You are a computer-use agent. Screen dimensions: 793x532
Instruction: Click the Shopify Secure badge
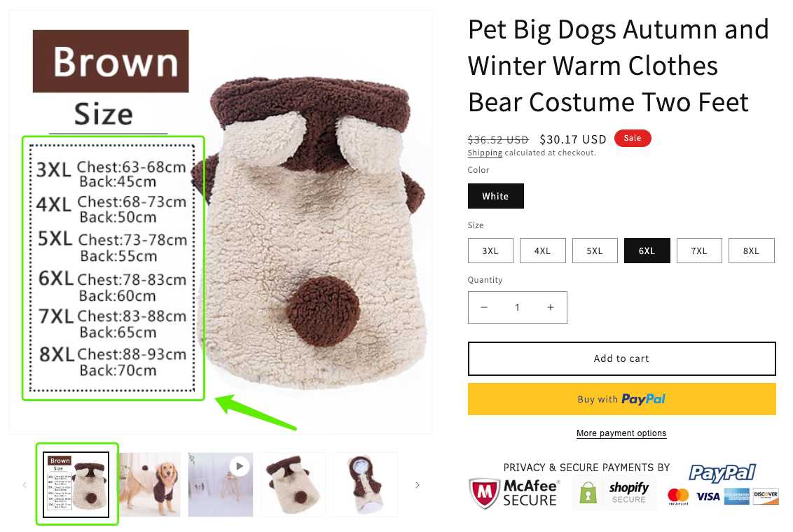tap(615, 493)
